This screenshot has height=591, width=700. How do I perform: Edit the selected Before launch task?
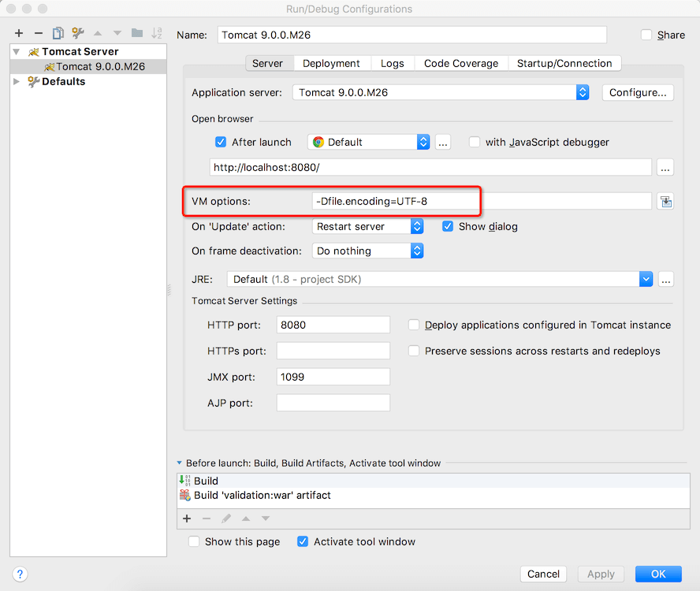pos(226,519)
